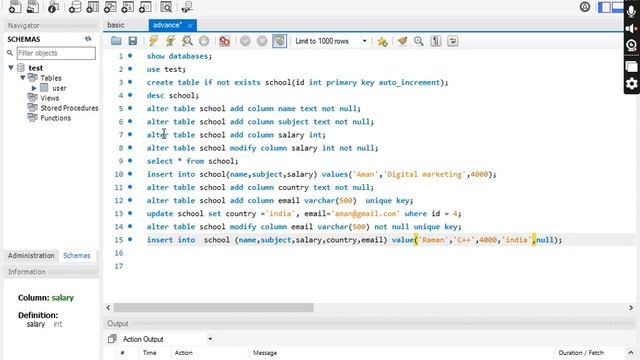
Task: Click the commit transaction checkmark icon
Action: (245, 41)
